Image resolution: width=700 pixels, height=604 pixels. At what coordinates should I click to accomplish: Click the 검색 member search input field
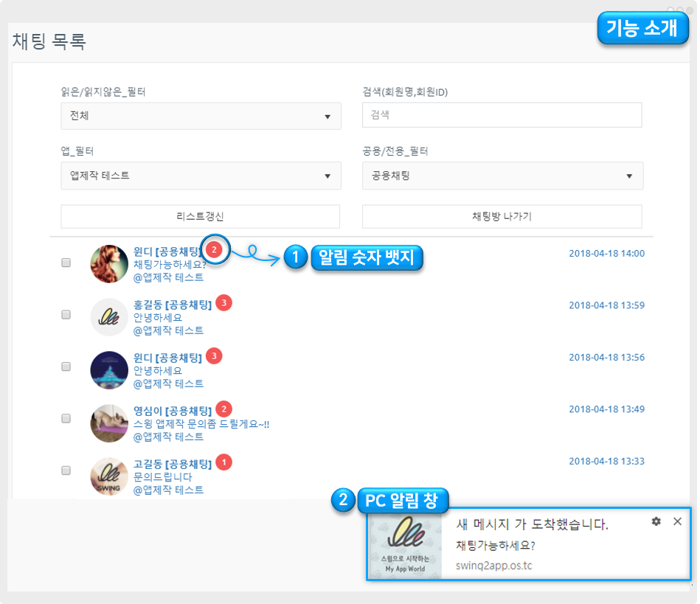pos(502,115)
